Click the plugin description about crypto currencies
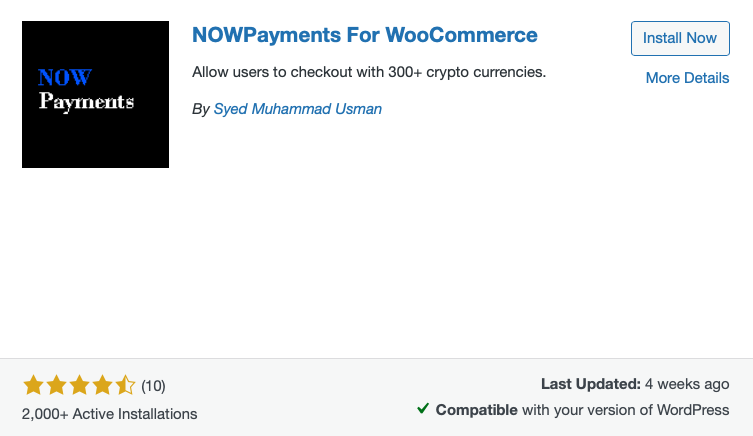Image resolution: width=753 pixels, height=436 pixels. point(369,73)
